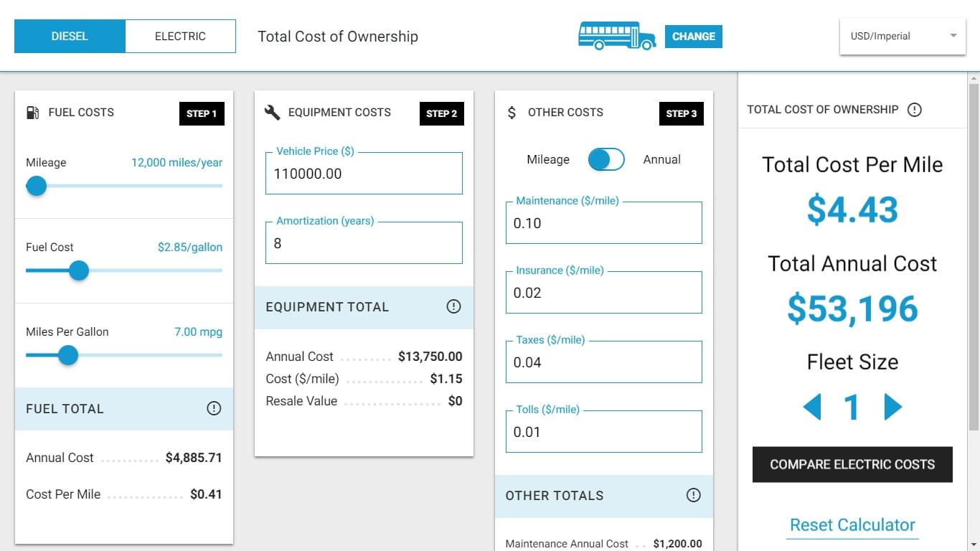The width and height of the screenshot is (980, 551).
Task: Click the Vehicle Price input field
Action: click(x=364, y=174)
